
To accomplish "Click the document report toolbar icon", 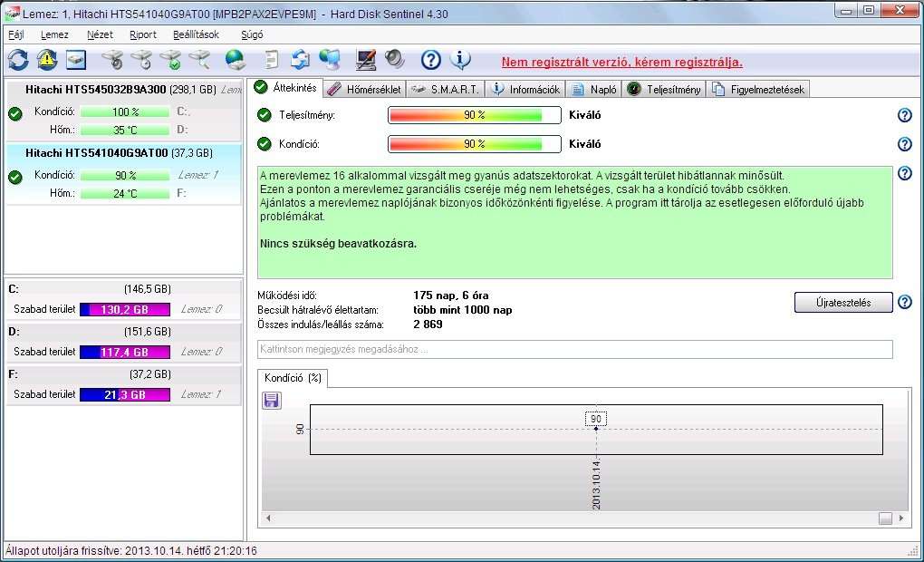I will [271, 60].
